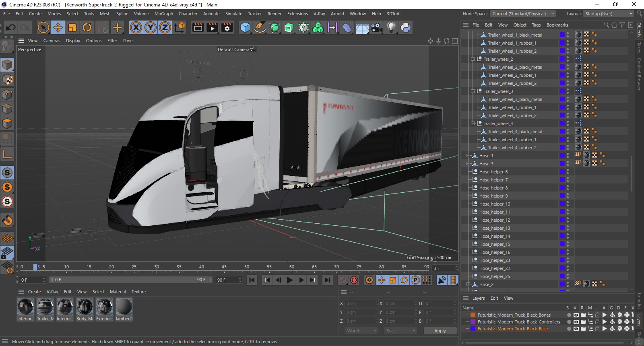Select the lambert1 material thumbnail
The height and width of the screenshot is (346, 644).
124,309
